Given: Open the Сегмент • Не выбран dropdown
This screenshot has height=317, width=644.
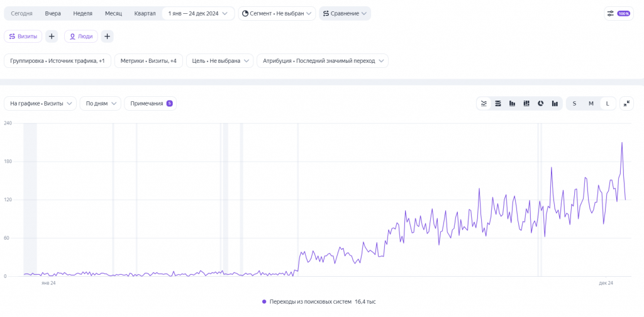Looking at the screenshot, I should [x=277, y=14].
